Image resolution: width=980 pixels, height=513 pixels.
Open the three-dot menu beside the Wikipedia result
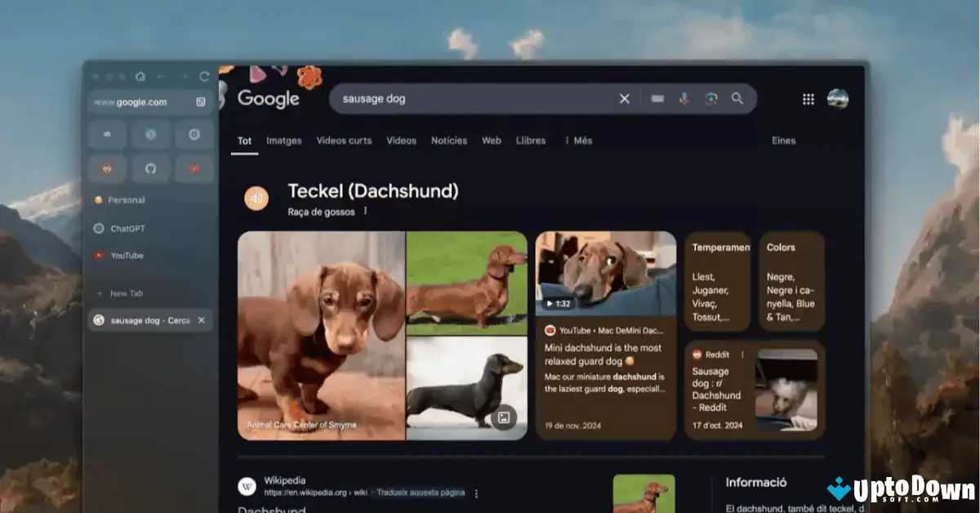[476, 493]
